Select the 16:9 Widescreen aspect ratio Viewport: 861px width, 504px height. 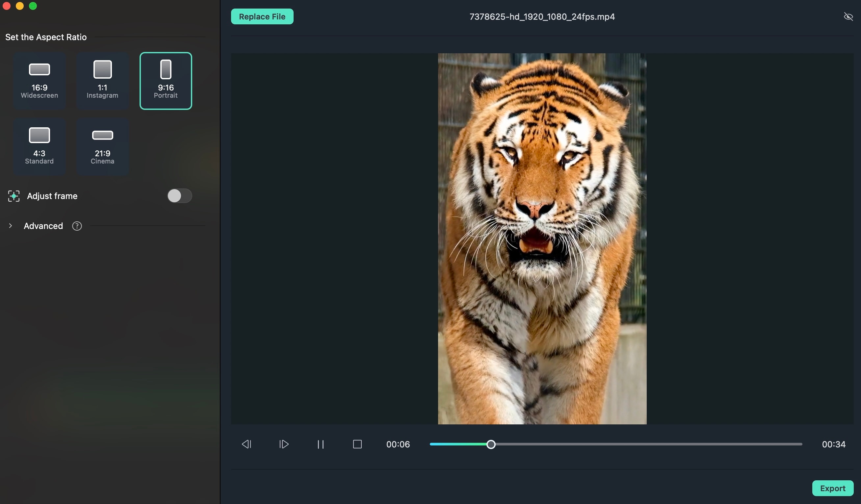tap(39, 81)
